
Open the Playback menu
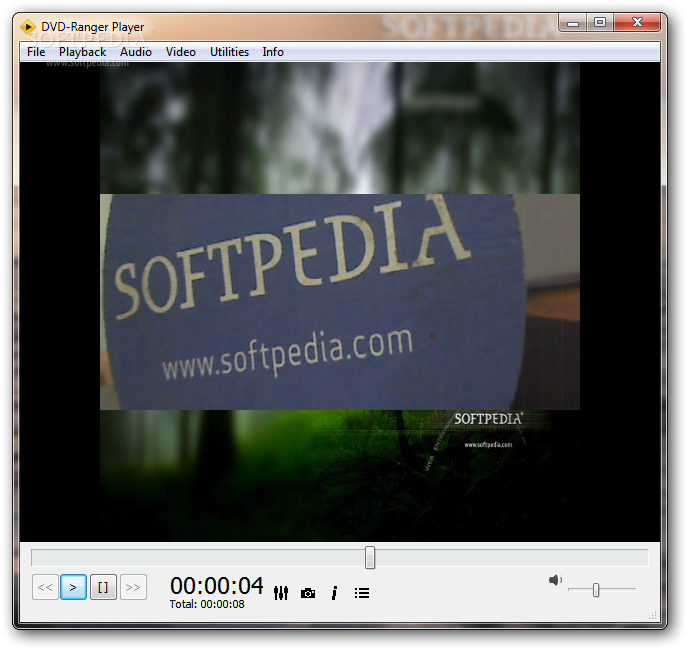pyautogui.click(x=82, y=52)
